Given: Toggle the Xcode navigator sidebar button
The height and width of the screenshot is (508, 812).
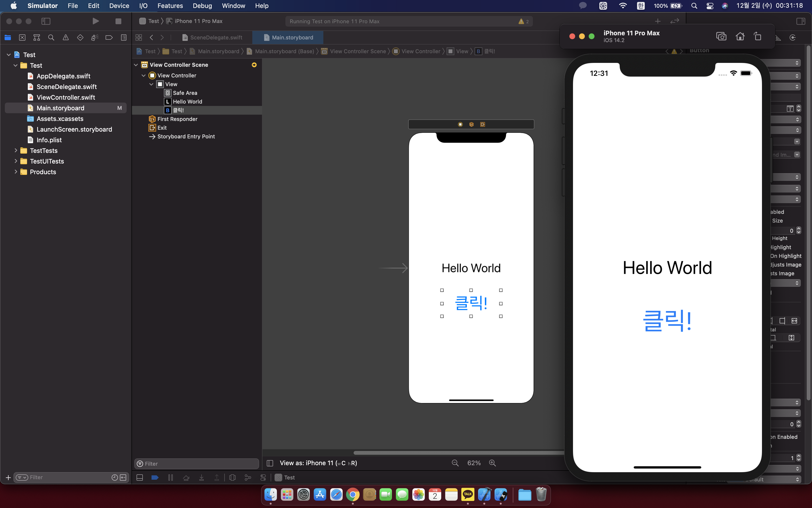Looking at the screenshot, I should [46, 21].
